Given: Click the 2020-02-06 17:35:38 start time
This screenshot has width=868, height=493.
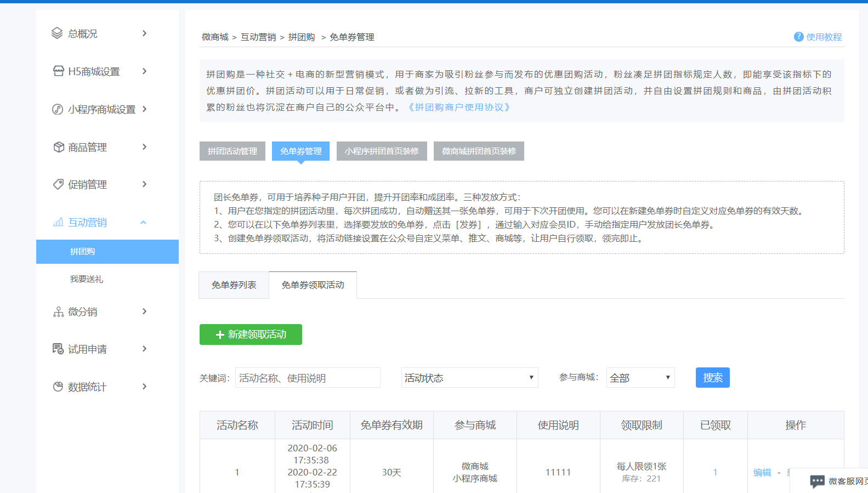Looking at the screenshot, I should [x=312, y=454].
